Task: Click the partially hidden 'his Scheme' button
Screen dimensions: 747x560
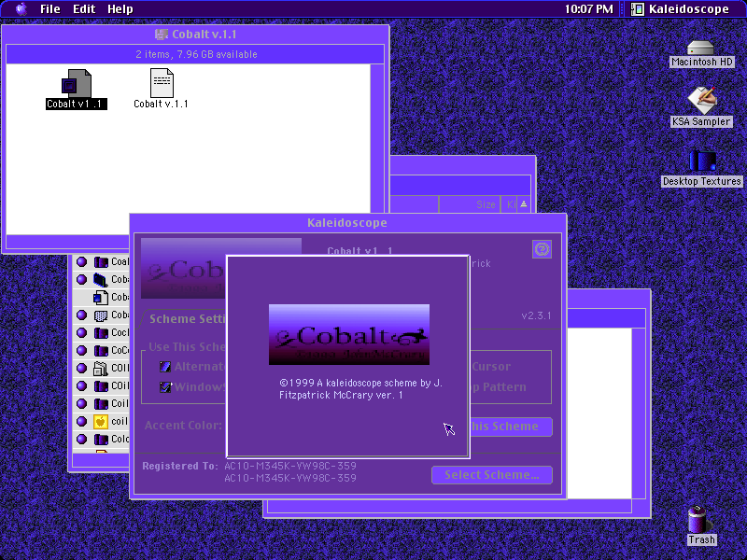Action: point(511,427)
